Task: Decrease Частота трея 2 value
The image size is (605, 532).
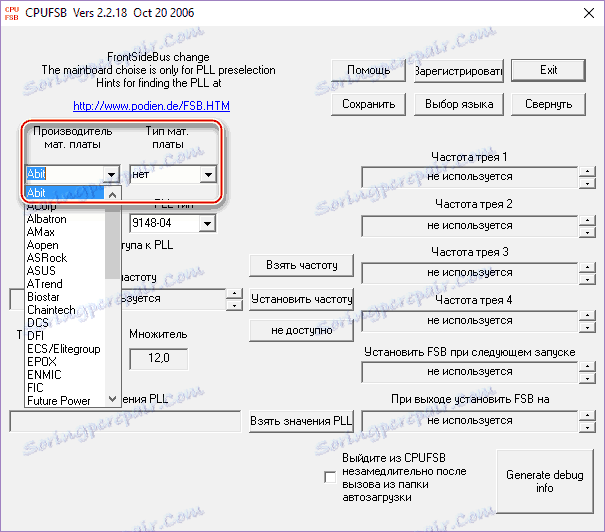Action: pos(587,232)
